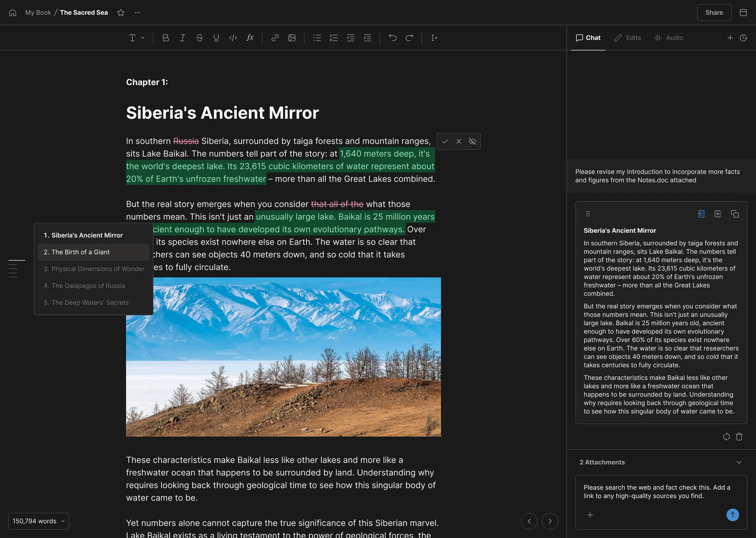Insert a hyperlink from the toolbar
This screenshot has height=538, width=756.
click(x=275, y=37)
